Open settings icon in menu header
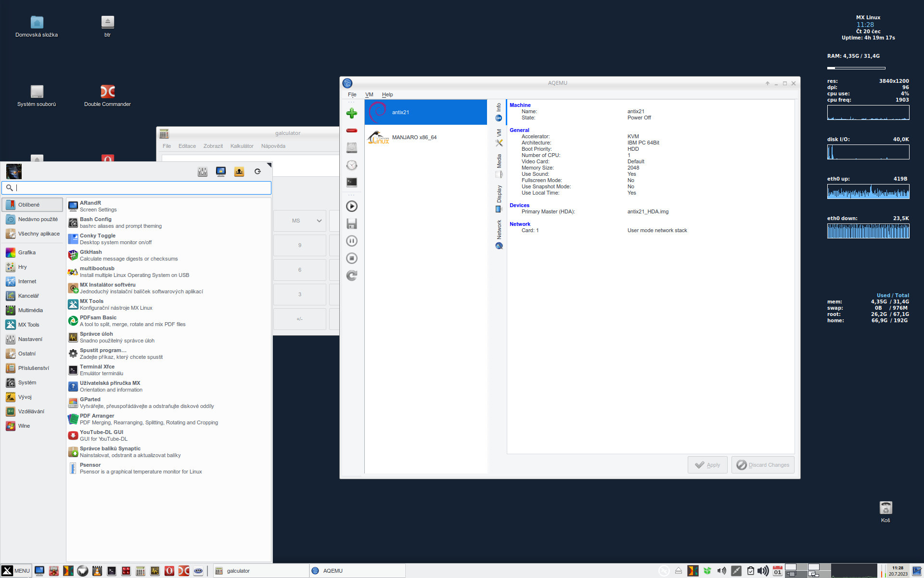This screenshot has width=924, height=578. coord(203,171)
